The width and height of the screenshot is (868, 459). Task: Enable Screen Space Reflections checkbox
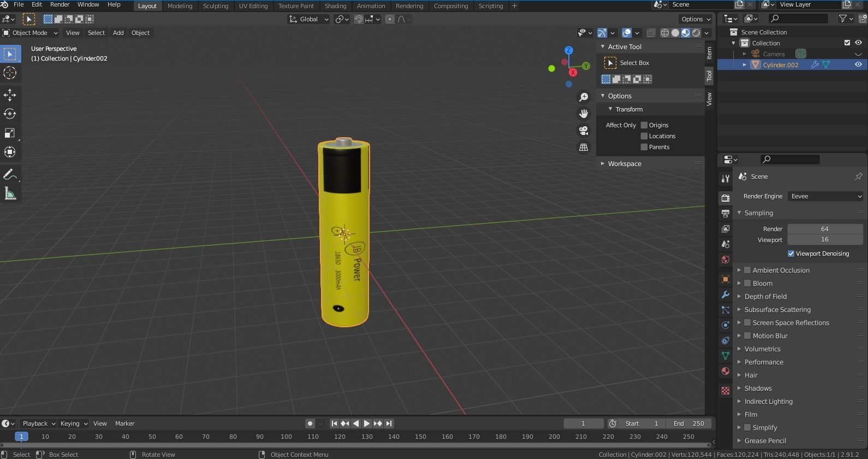747,322
